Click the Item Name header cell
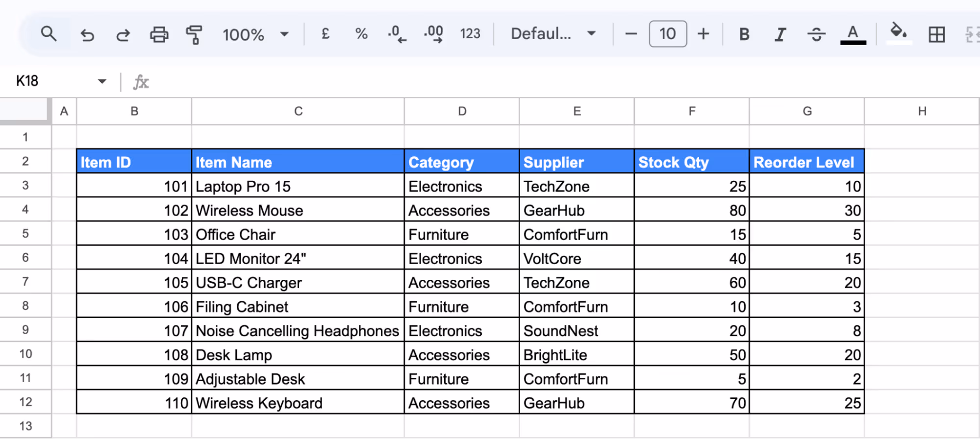 [x=298, y=162]
